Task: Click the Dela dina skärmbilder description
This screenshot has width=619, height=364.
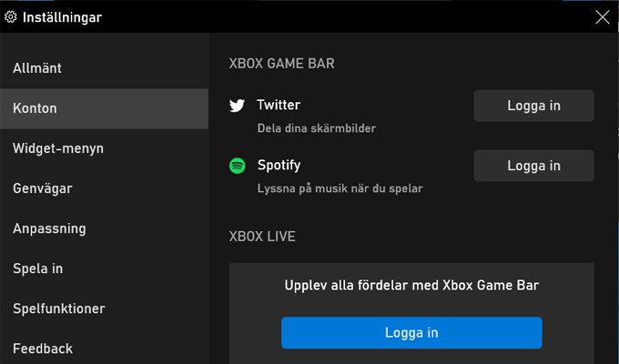Action: [317, 128]
